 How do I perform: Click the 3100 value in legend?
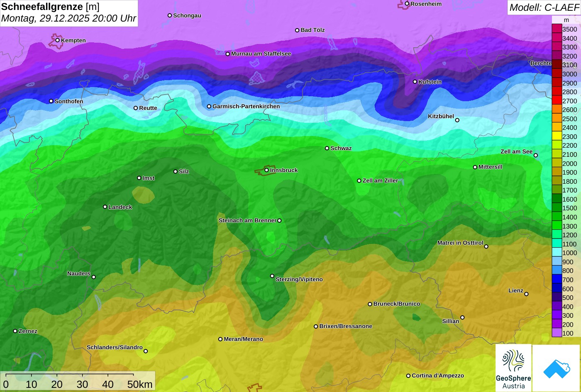pos(569,65)
